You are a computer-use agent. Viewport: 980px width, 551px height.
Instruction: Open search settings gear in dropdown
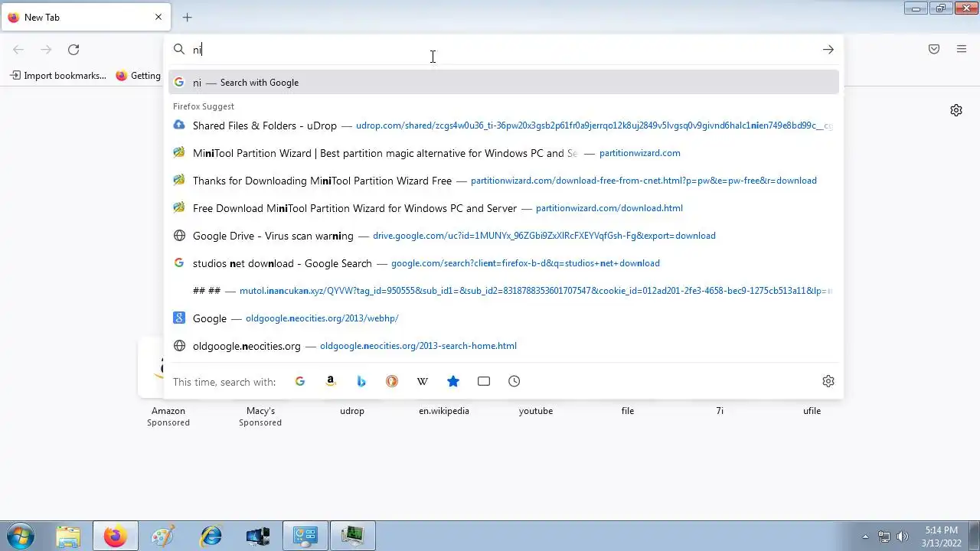click(x=828, y=381)
